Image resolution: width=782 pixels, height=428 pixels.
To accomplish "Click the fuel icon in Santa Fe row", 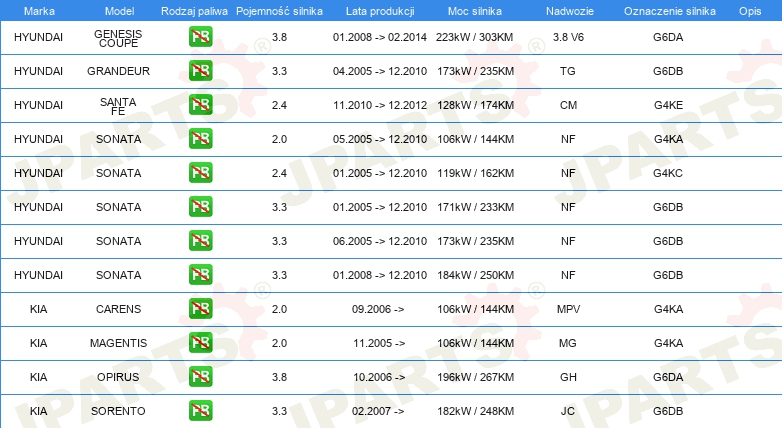I will [x=200, y=105].
